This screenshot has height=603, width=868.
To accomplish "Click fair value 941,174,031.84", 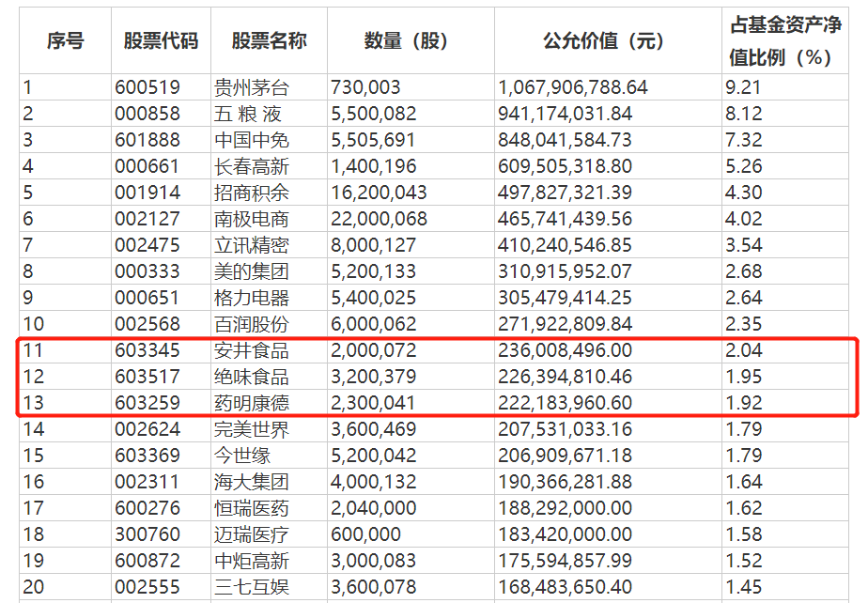I will point(565,114).
